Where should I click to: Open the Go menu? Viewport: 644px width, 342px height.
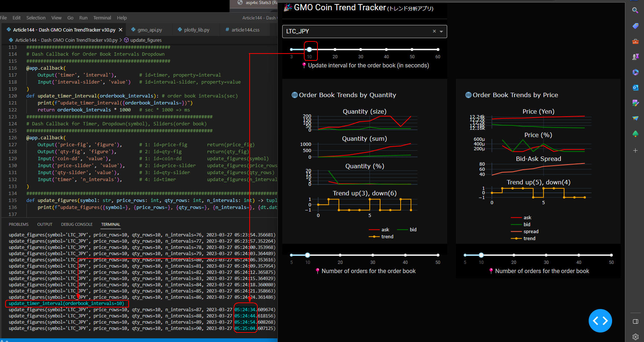tap(70, 18)
